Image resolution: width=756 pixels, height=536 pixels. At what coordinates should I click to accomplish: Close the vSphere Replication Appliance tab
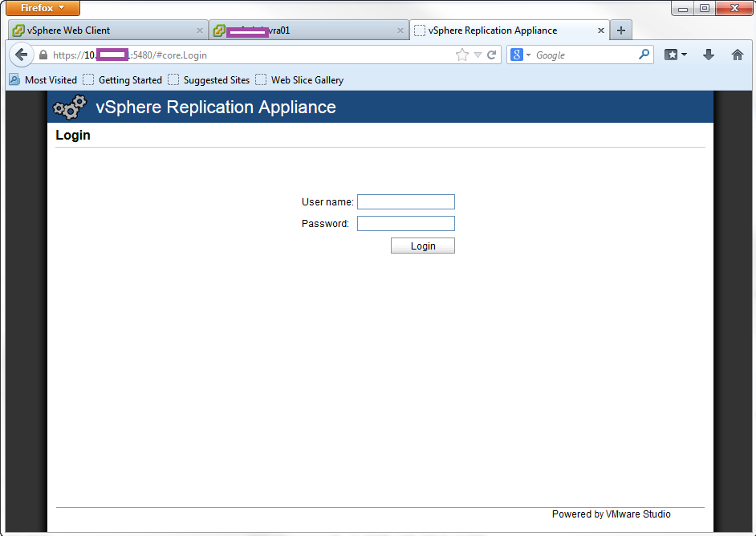[x=601, y=30]
